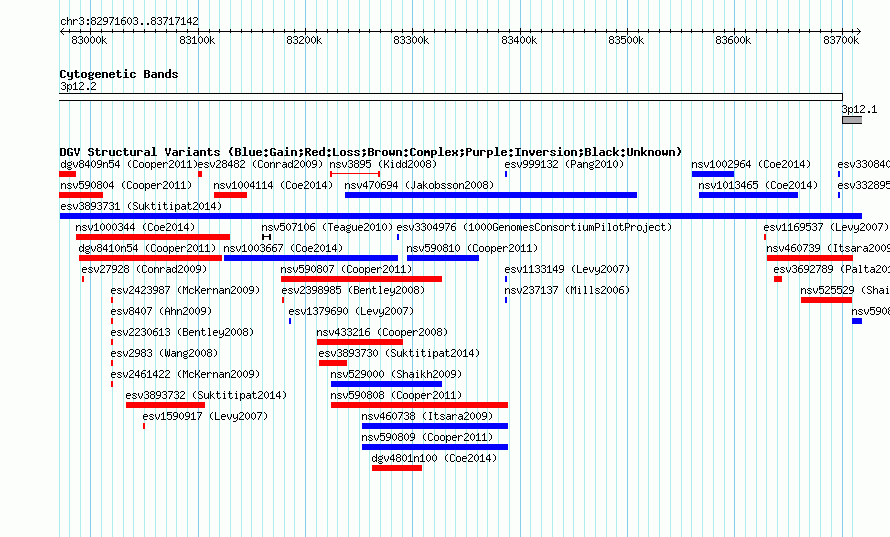Click the nsv590807 red loss bar
Image resolution: width=890 pixels, height=537 pixels.
[x=362, y=279]
